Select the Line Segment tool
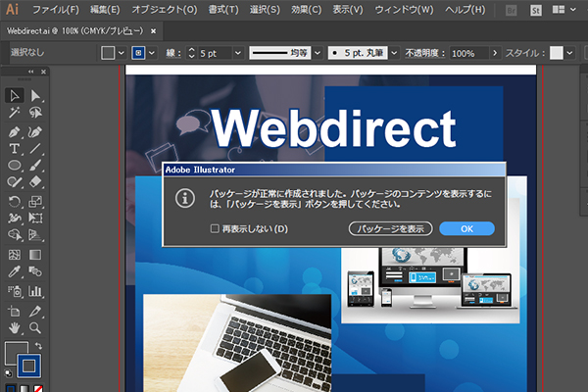The width and height of the screenshot is (588, 392). [35, 149]
